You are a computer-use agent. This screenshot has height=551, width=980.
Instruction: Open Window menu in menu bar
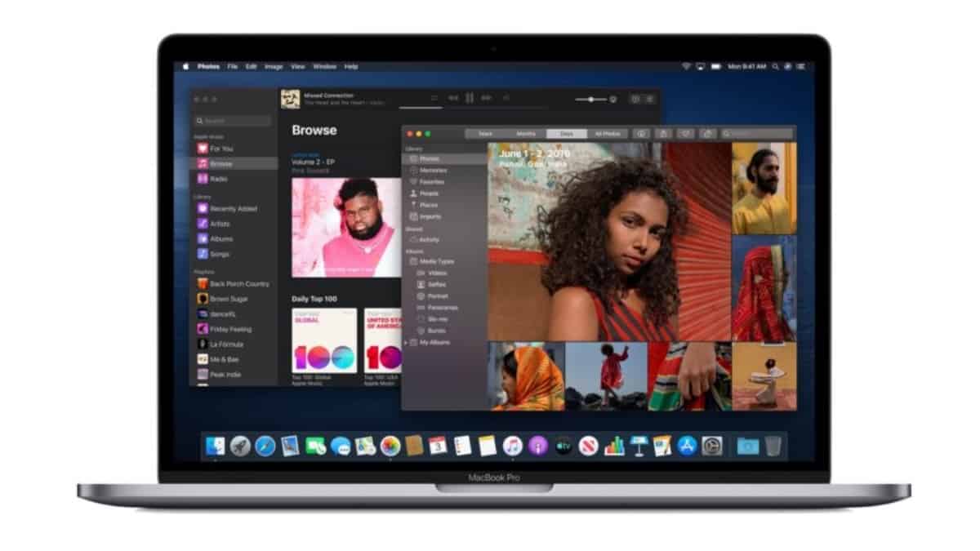(x=325, y=66)
